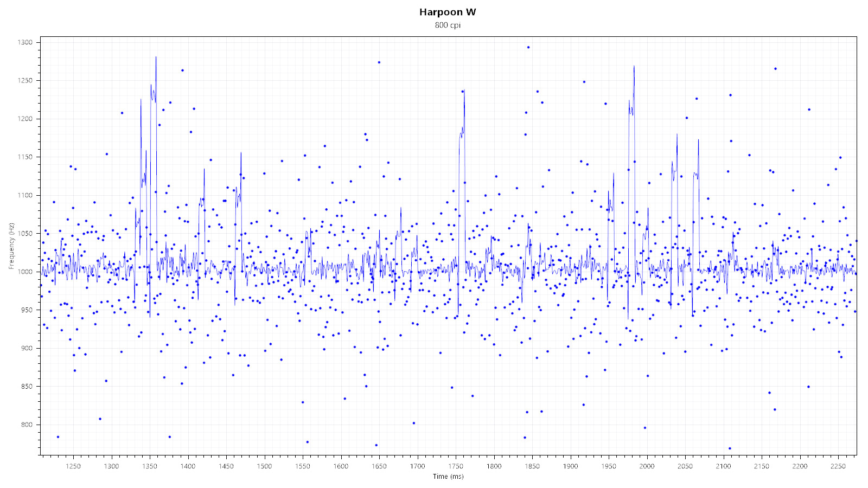The image size is (868, 488).
Task: Click the 2050 time axis tick label
Action: coord(685,466)
